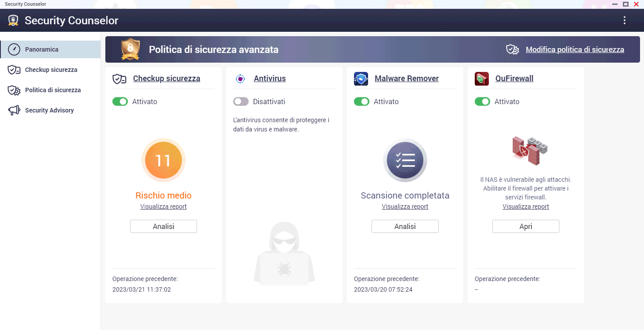Click the Politica di sicurezza gear-shield sidebar icon
This screenshot has height=330, width=644.
[14, 90]
